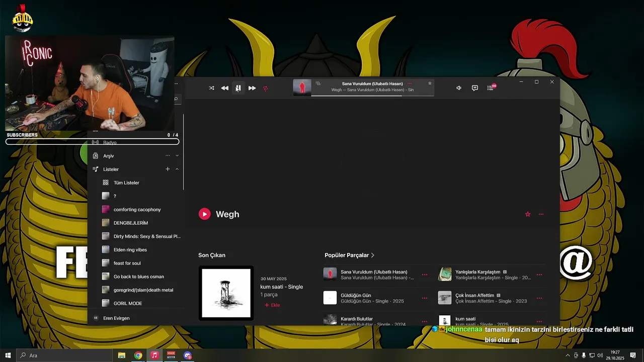Expand the Arşiv section chevron
Viewport: 644px width, 362px height.
tap(177, 156)
